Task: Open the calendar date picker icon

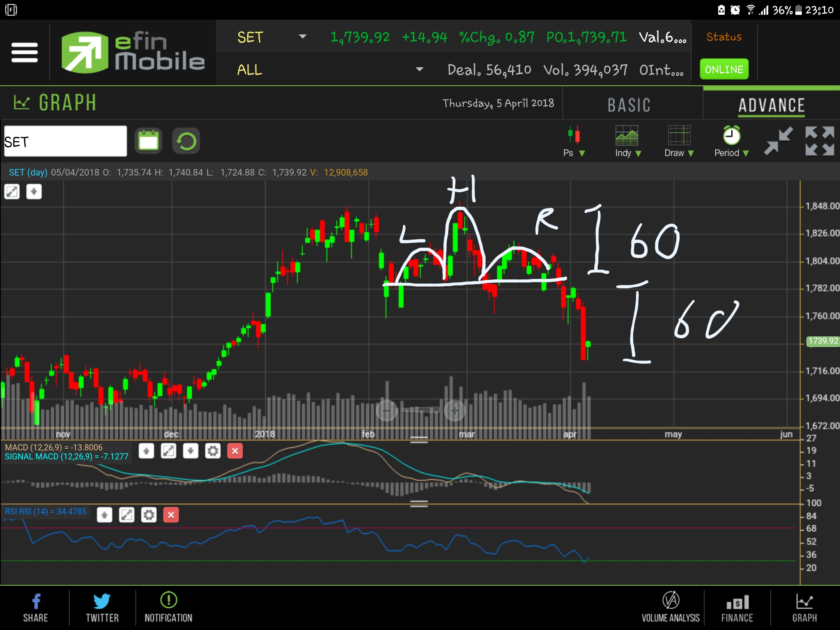Action: pos(148,142)
